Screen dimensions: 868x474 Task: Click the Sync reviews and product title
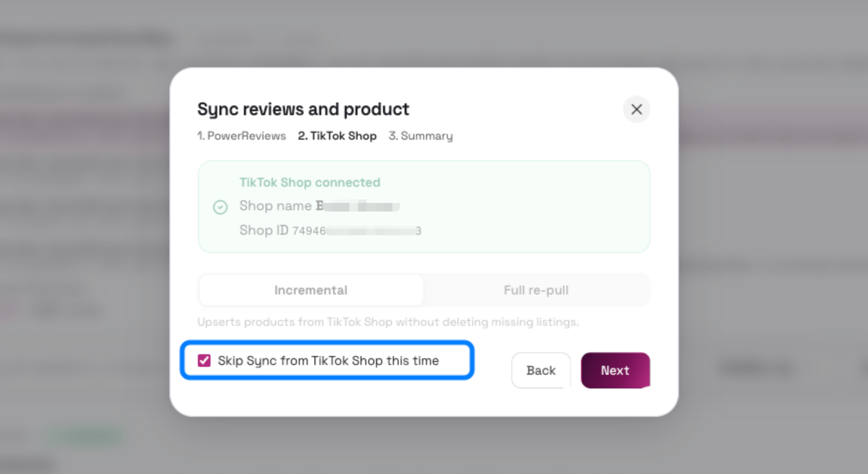click(303, 109)
